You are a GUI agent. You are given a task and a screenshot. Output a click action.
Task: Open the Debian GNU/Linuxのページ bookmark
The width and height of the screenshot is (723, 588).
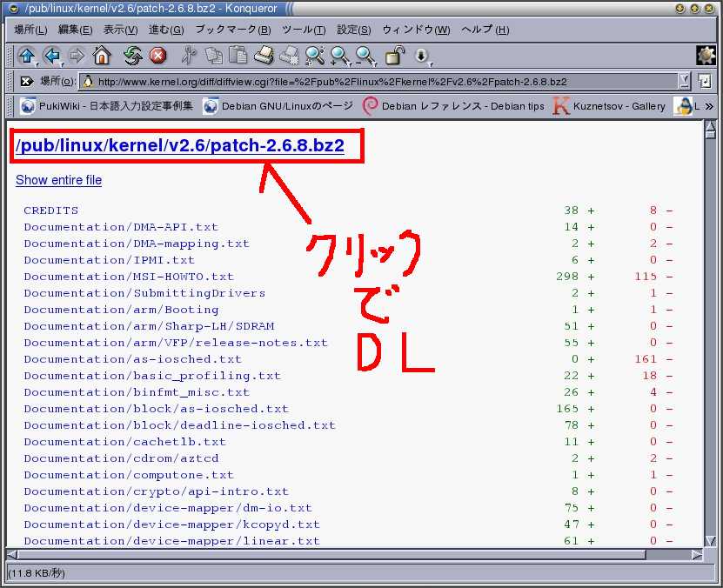[x=278, y=106]
